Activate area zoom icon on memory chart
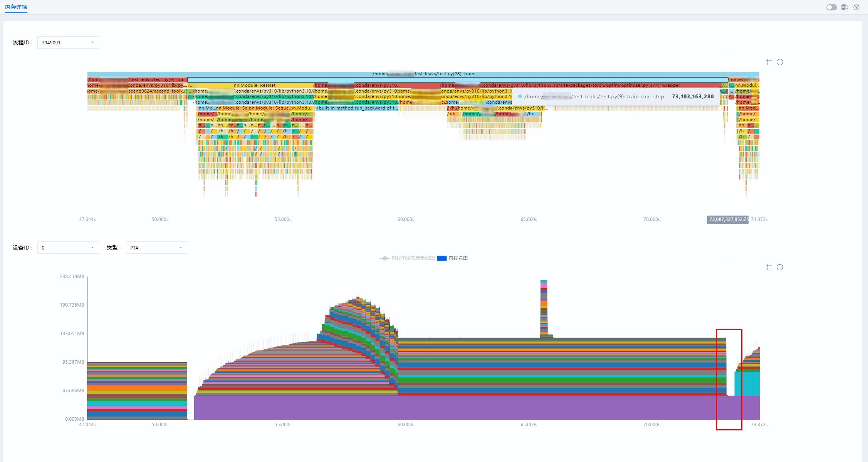The height and width of the screenshot is (462, 868). [x=769, y=267]
